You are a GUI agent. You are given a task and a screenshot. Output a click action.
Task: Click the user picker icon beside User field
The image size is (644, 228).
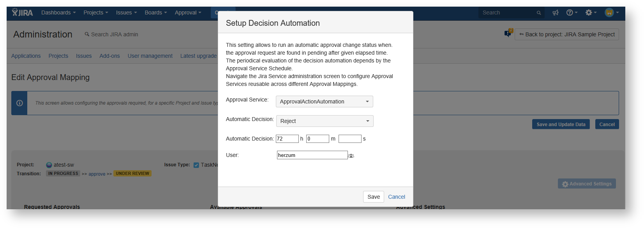pos(351,155)
